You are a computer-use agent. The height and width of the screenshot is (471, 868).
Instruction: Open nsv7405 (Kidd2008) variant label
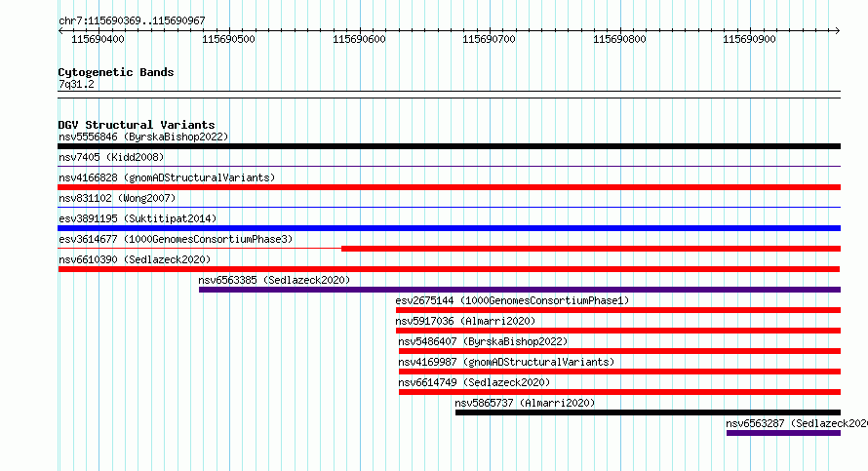point(111,157)
